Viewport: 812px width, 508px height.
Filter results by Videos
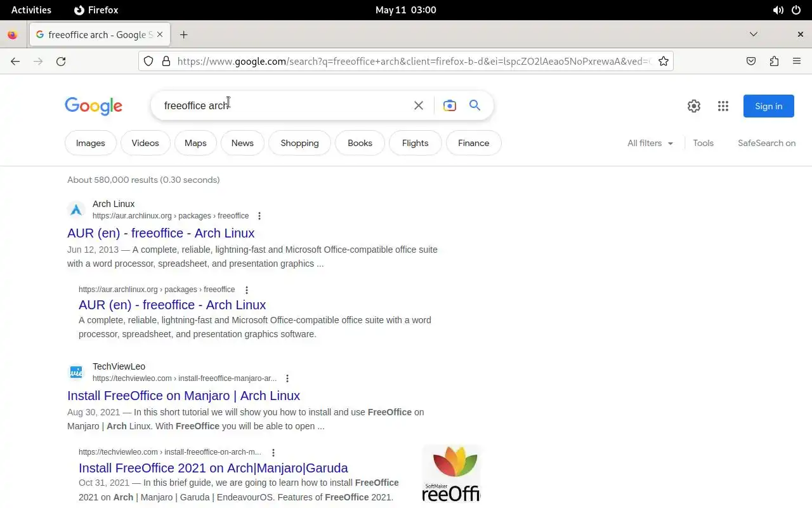coord(145,143)
